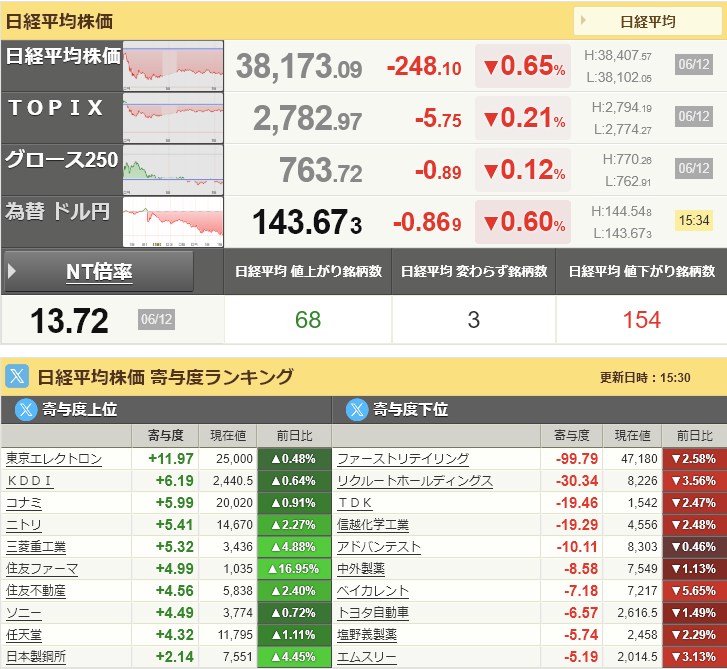Click the 日経平均 変わらず銘柄数 header
Image resolution: width=727 pixels, height=669 pixels.
tap(474, 271)
